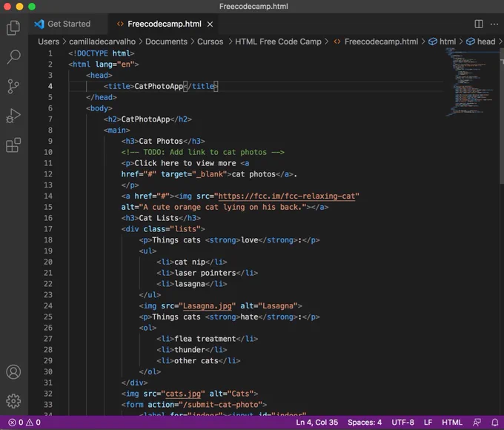Viewport: 504px width, 430px height.
Task: Place cursor in CatPhotoApp title text
Action: [159, 86]
